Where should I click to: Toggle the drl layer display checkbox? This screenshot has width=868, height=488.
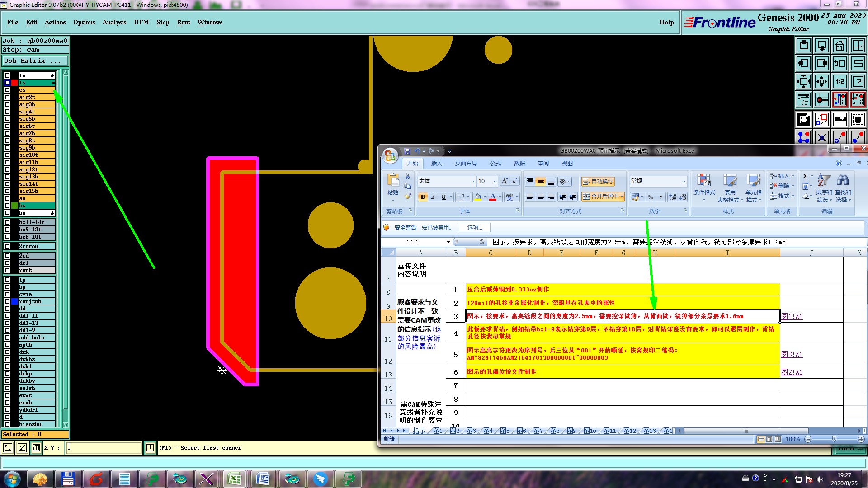(x=7, y=263)
